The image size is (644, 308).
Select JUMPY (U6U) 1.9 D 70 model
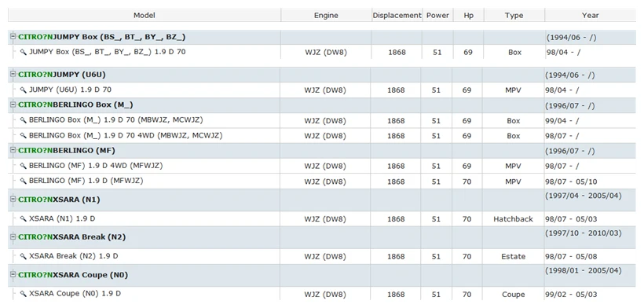(70, 90)
